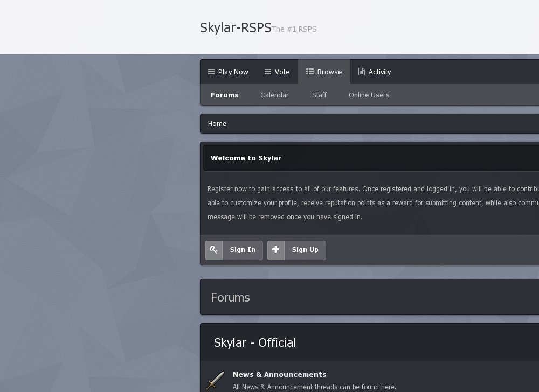This screenshot has width=539, height=392.
Task: Open the Forums menu item
Action: 225,95
